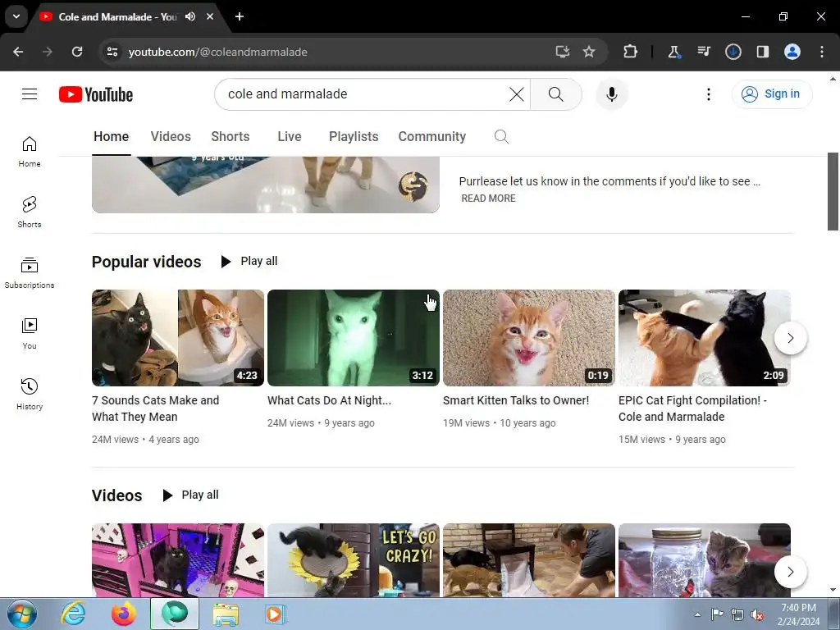
Task: Open History in the sidebar
Action: coord(30,394)
